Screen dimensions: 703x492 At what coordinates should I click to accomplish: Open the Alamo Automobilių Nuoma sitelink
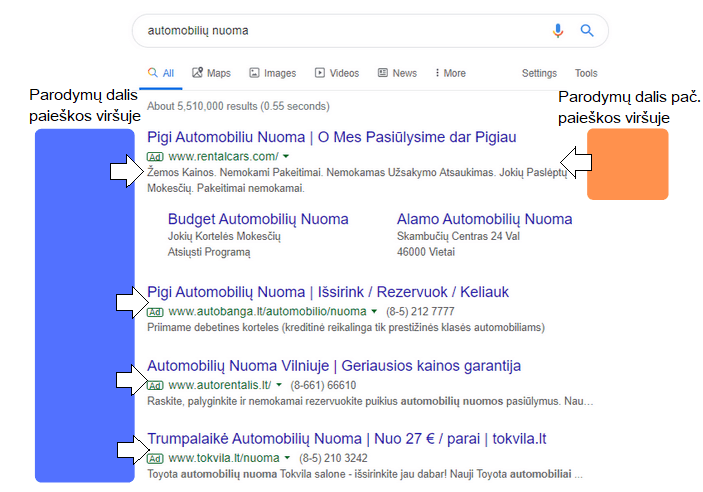[484, 219]
